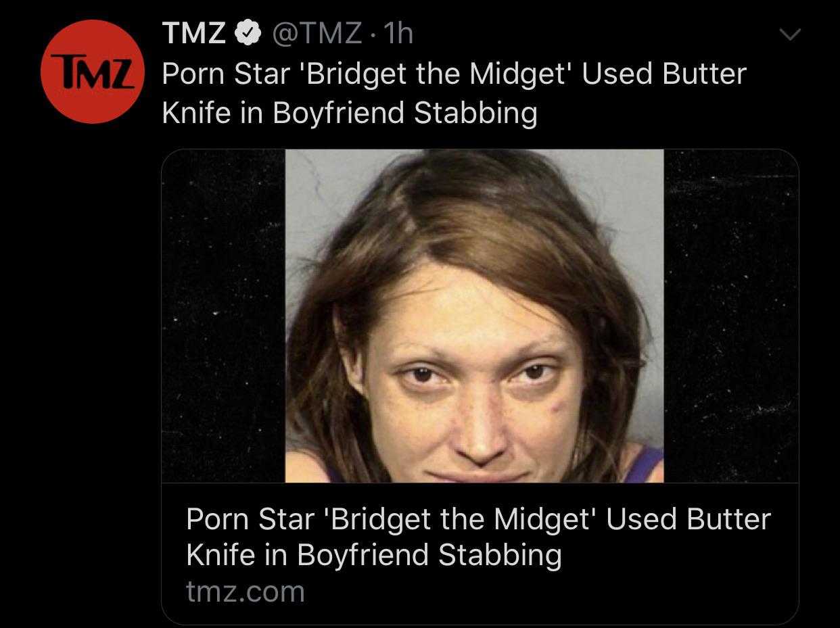Open the card headline about the butter knife
This screenshot has height=628, width=840.
(478, 537)
